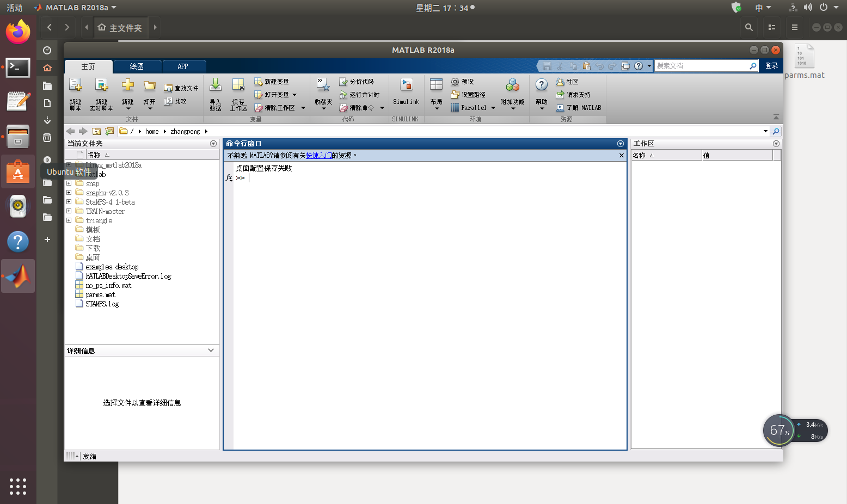Collapse the 详细信息 panel chevron
The width and height of the screenshot is (847, 504).
[x=211, y=351]
